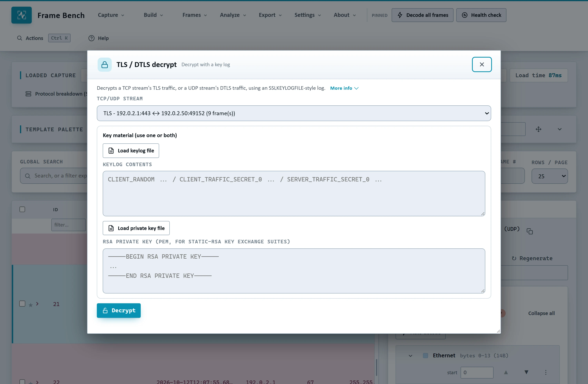
Task: Open the TCP/UDP stream dropdown
Action: [294, 113]
